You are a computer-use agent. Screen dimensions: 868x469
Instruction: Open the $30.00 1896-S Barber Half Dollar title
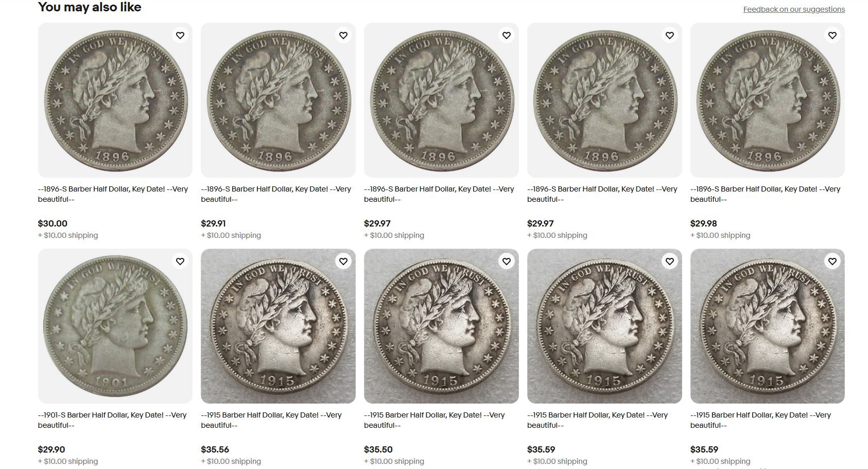tap(113, 194)
